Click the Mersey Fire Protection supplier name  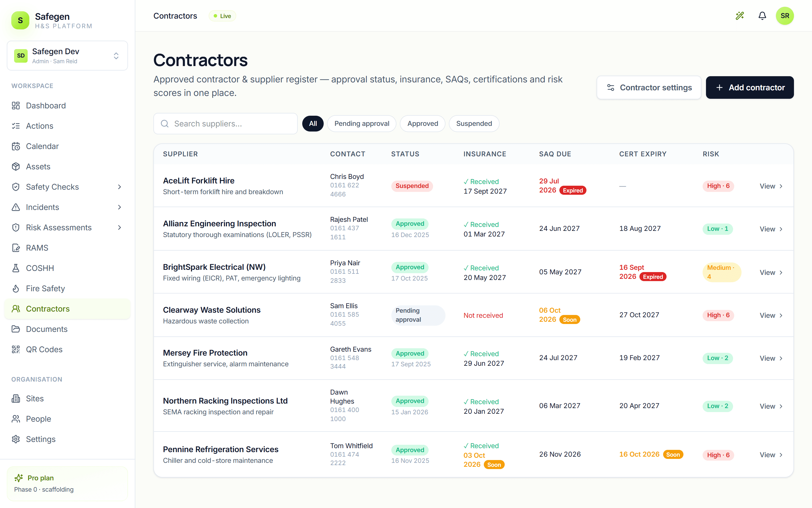tap(205, 353)
